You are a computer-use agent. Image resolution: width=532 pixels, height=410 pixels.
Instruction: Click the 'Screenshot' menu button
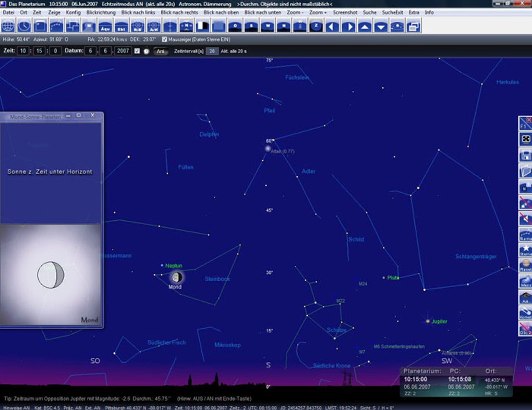(345, 12)
